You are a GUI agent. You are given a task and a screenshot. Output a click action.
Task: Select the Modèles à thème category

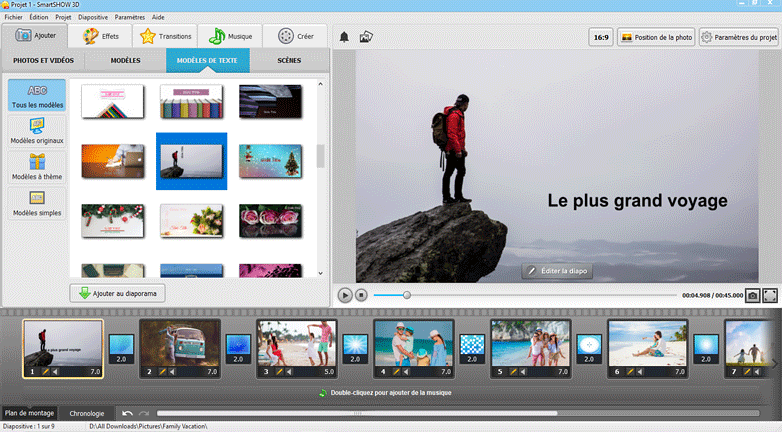(x=37, y=168)
